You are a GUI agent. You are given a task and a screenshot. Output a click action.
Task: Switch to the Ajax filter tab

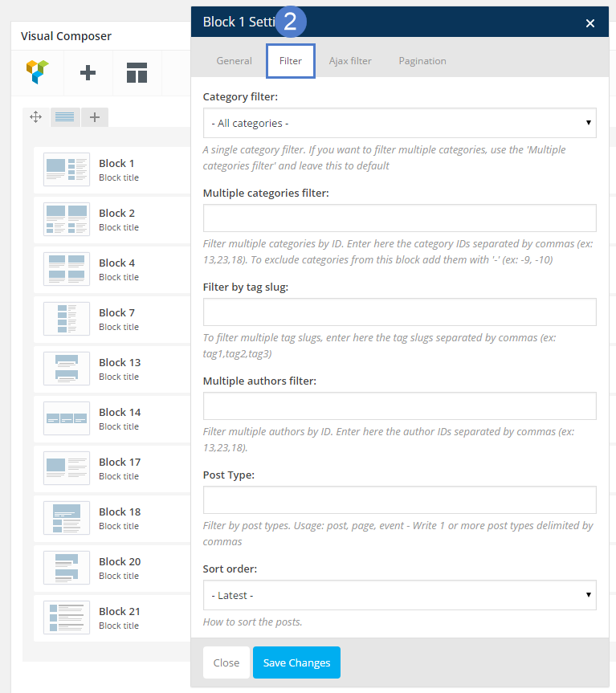(349, 61)
